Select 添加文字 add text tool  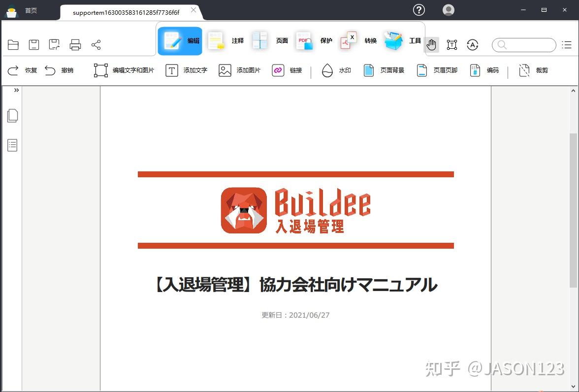point(186,70)
